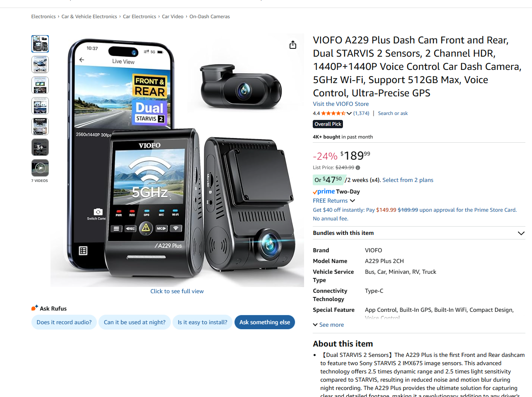The image size is (532, 397).
Task: Open the List Price info icon
Action: point(358,168)
